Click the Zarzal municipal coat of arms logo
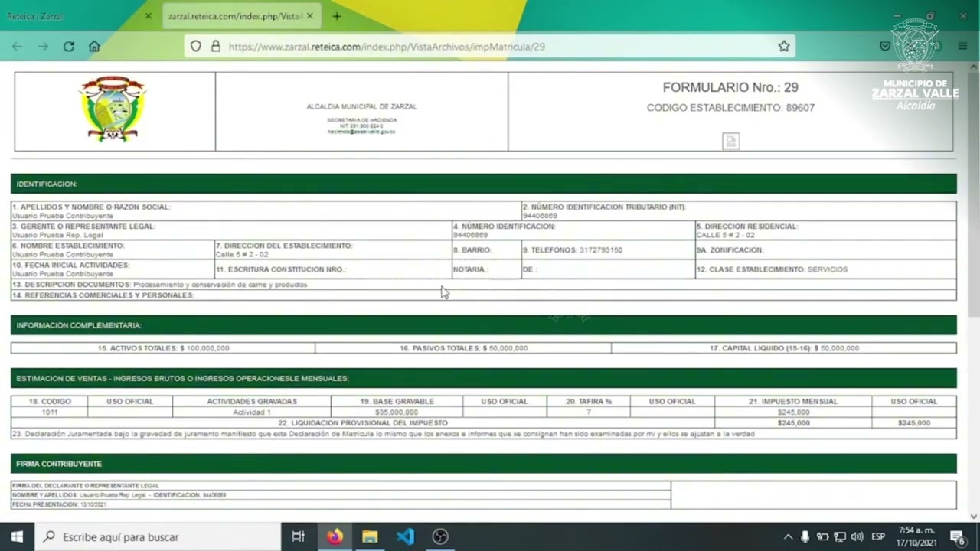Image resolution: width=980 pixels, height=551 pixels. (113, 109)
